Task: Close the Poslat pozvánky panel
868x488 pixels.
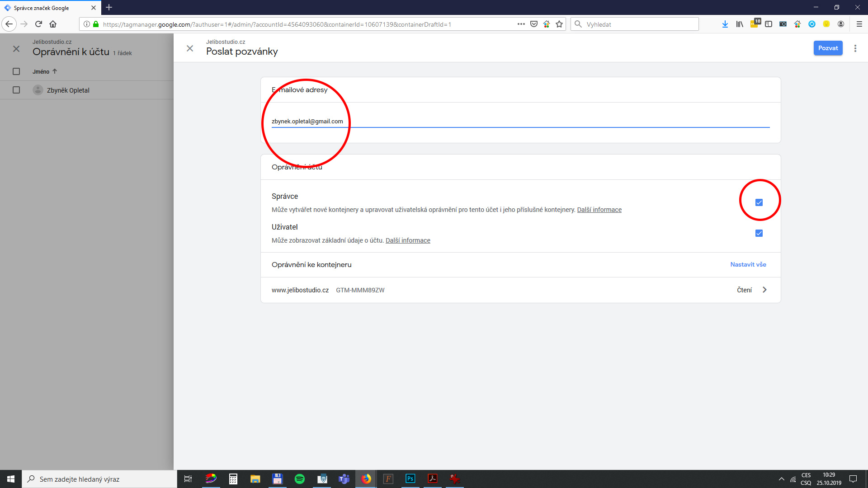Action: click(190, 48)
